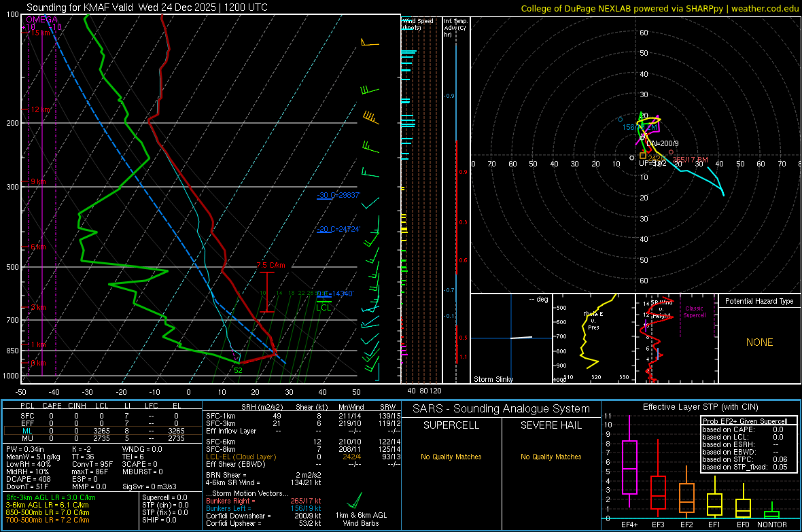The height and width of the screenshot is (532, 802).
Task: Click the Storm Slinky label
Action: tap(493, 379)
